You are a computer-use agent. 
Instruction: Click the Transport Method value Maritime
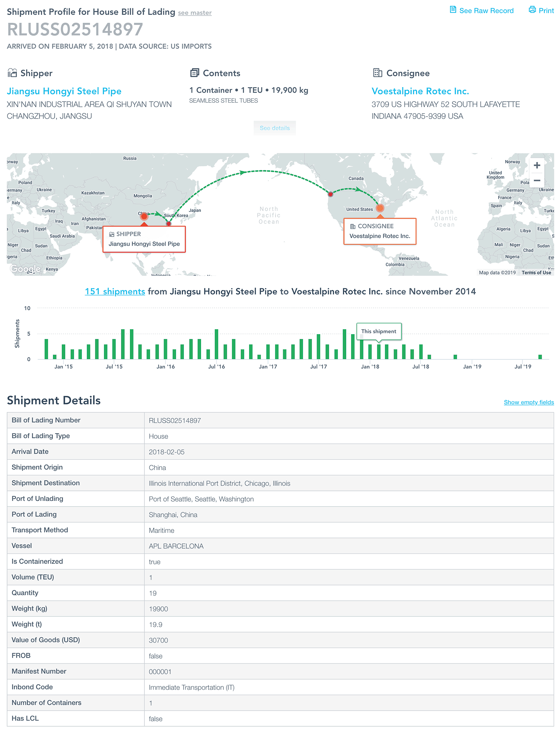pos(161,530)
